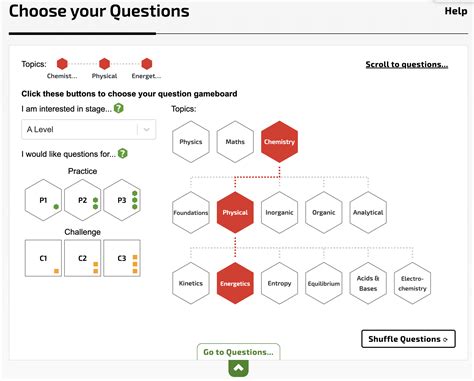This screenshot has width=474, height=381.
Task: Click help icon beside questions-for label
Action: (x=123, y=153)
